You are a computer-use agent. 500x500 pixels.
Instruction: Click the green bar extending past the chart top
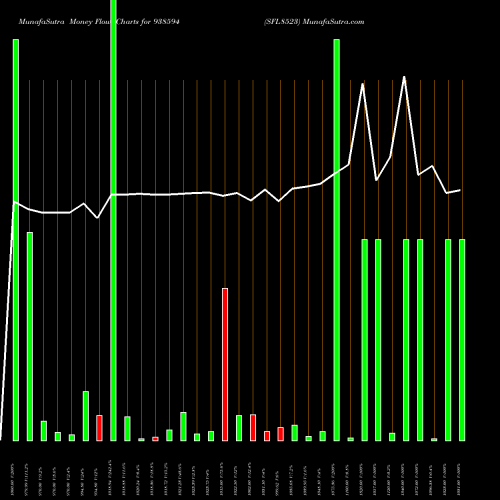pos(113,220)
